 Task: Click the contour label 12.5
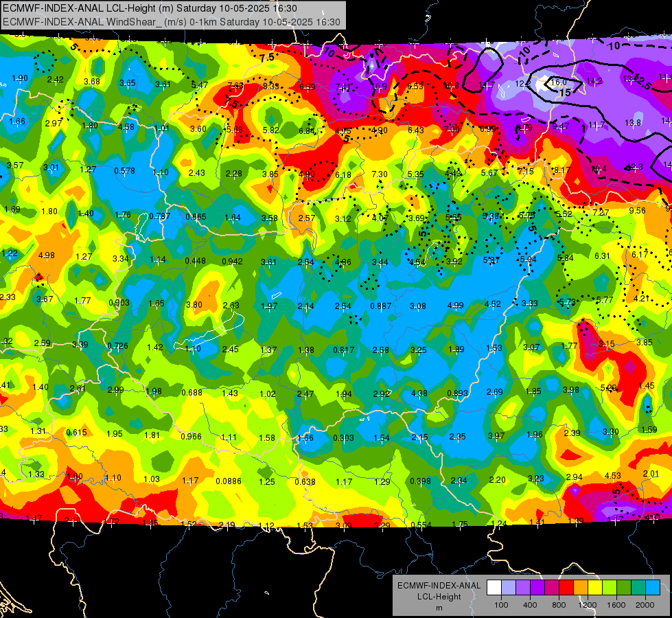[643, 81]
